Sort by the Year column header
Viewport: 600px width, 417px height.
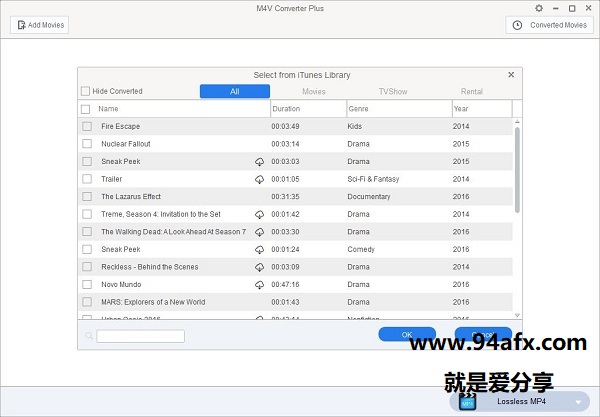(x=461, y=109)
